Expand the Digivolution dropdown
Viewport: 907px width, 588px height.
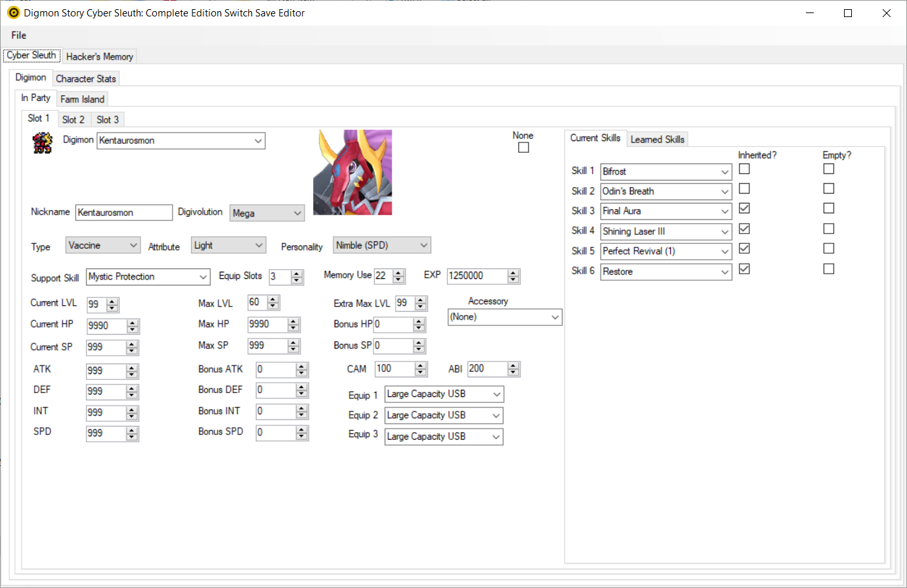pos(267,213)
